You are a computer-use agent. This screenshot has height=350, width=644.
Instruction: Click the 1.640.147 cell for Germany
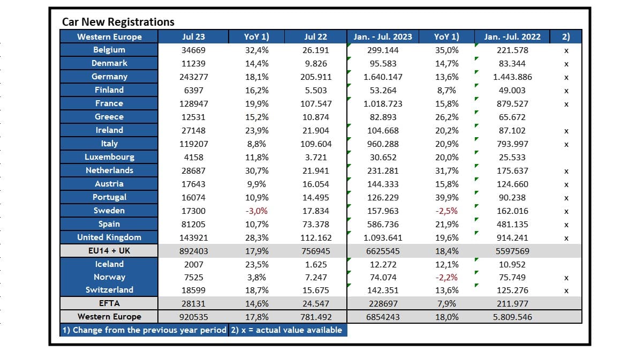point(383,77)
